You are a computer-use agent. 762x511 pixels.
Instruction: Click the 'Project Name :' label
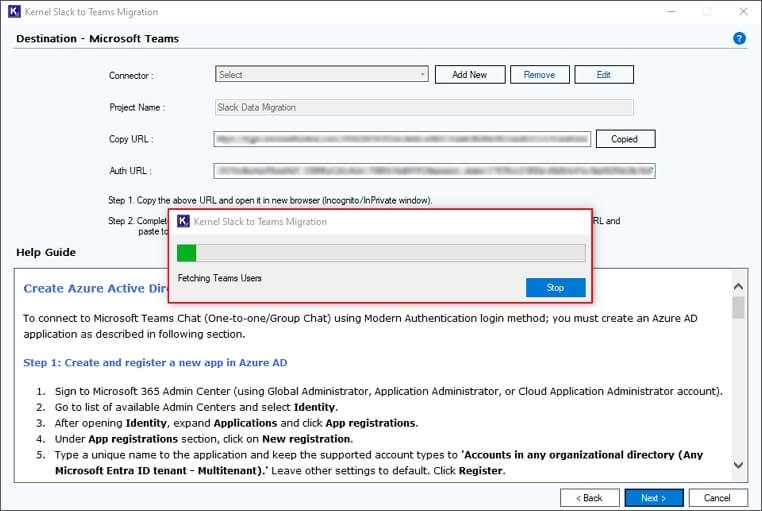[137, 107]
